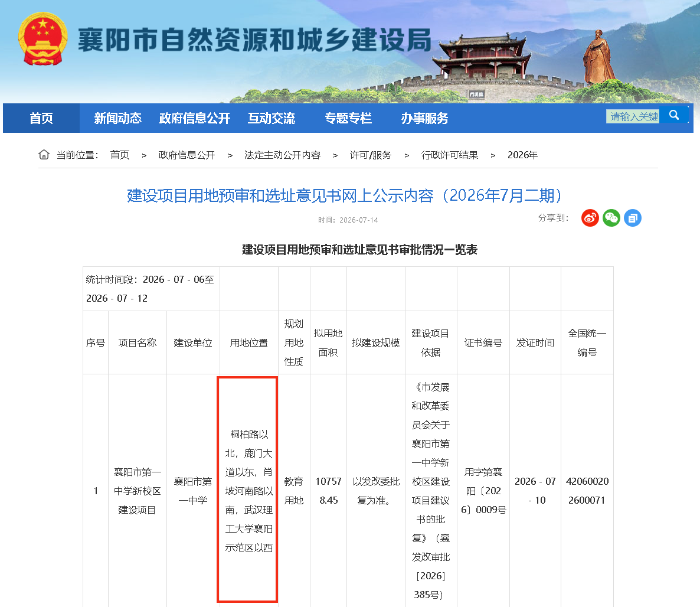Click the 项目名称 column header

tap(138, 342)
